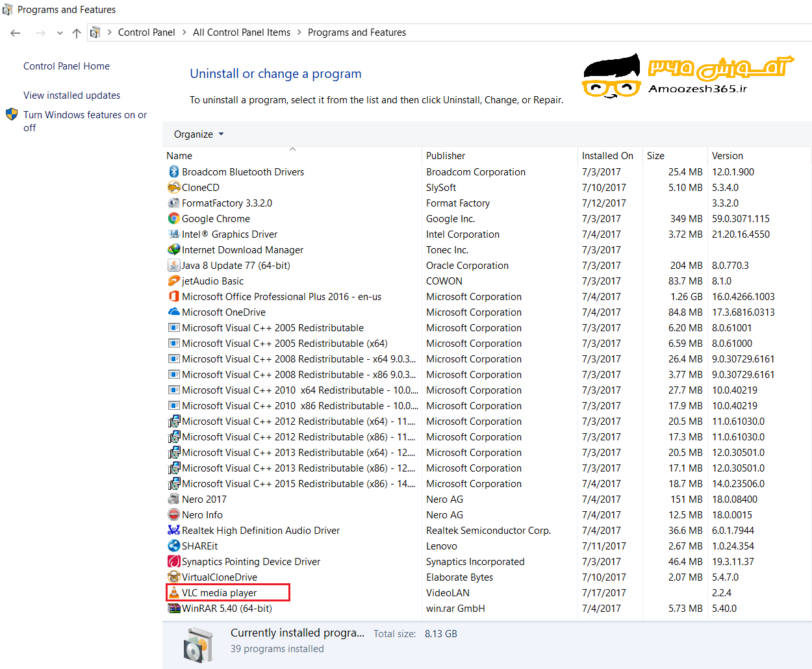Click the Lenovo publisher cell
Image resolution: width=812 pixels, height=669 pixels.
442,546
